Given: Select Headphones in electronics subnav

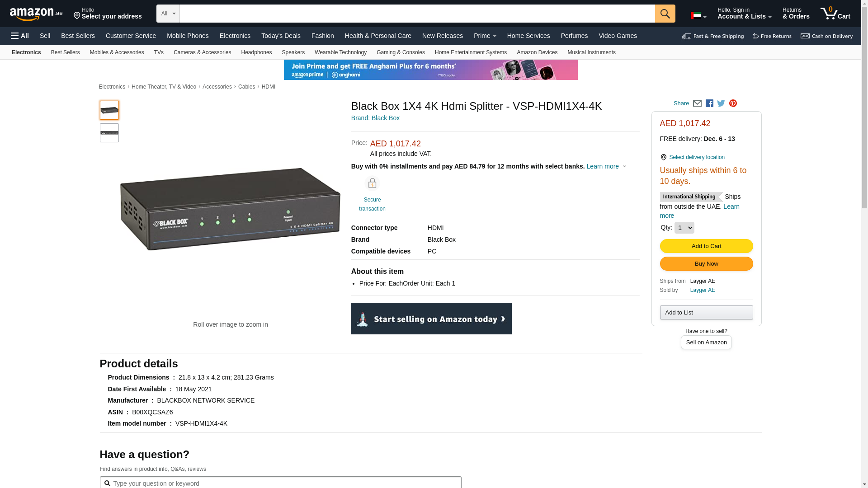Looking at the screenshot, I should tap(256, 52).
